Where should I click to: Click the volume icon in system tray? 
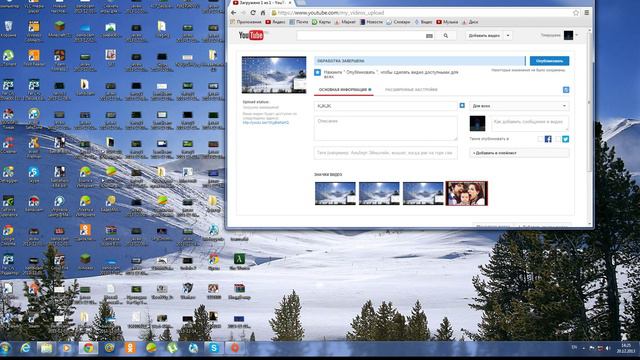point(609,348)
